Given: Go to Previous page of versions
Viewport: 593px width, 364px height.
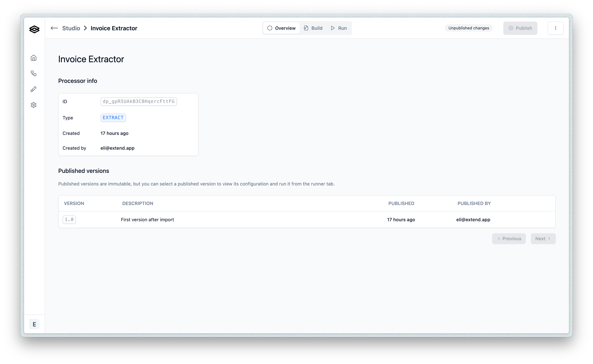Looking at the screenshot, I should pyautogui.click(x=509, y=239).
